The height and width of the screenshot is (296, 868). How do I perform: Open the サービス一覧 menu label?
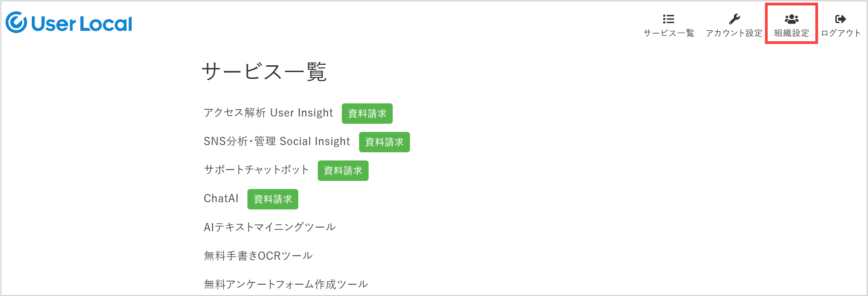pyautogui.click(x=669, y=33)
